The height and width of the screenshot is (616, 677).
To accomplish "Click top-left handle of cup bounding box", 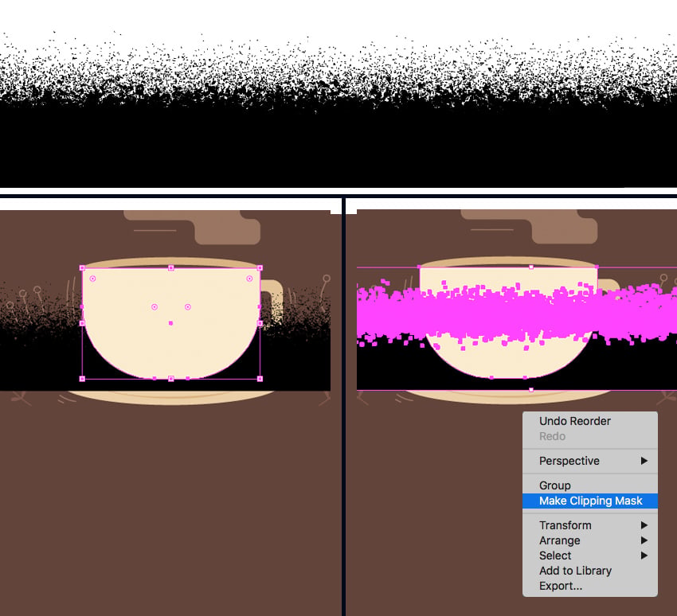I will pos(83,268).
